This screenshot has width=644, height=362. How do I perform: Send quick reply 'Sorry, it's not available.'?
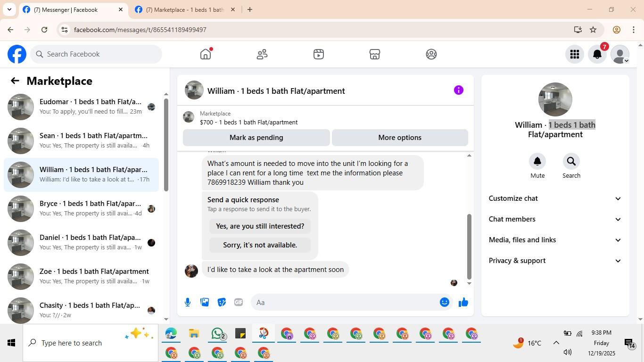(260, 245)
